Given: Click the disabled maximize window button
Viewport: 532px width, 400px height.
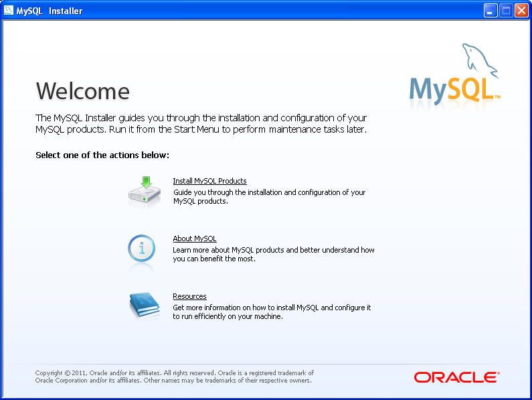Looking at the screenshot, I should coord(505,11).
